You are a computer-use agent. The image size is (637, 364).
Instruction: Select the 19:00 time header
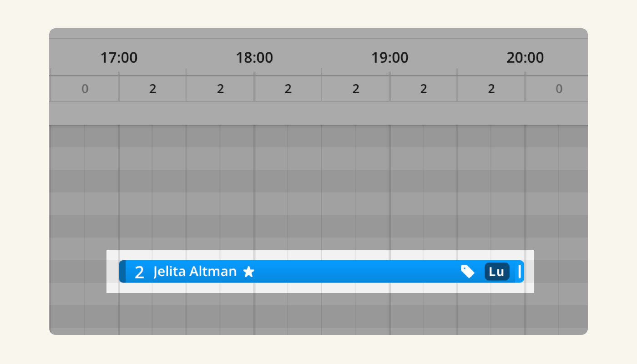click(390, 58)
